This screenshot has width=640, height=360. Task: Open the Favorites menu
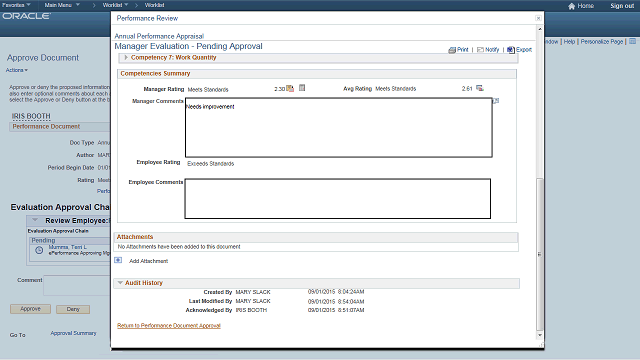(x=16, y=5)
